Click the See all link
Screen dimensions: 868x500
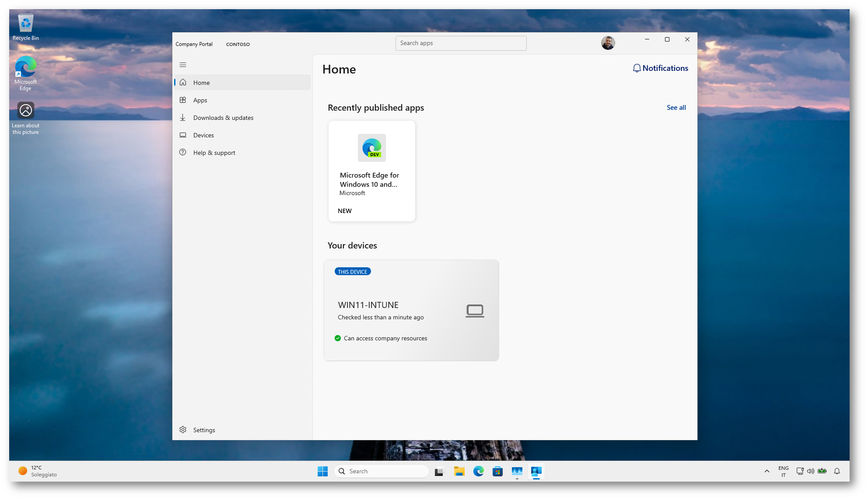pyautogui.click(x=676, y=108)
